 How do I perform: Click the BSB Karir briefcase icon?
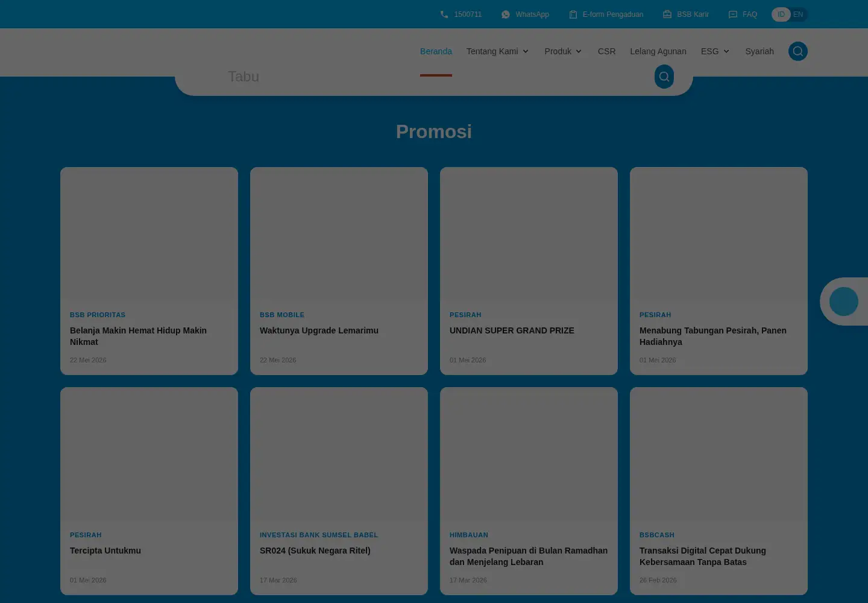[x=667, y=14]
